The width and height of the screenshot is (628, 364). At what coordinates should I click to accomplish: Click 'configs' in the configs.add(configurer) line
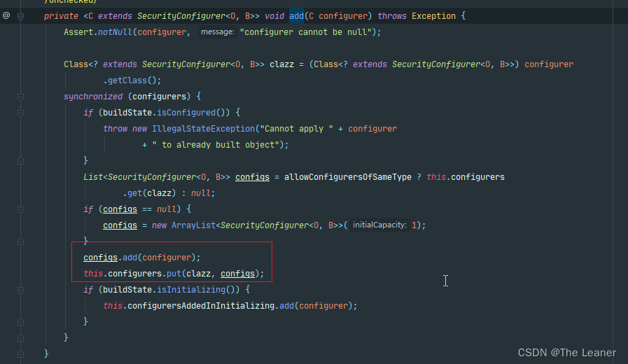(x=100, y=258)
